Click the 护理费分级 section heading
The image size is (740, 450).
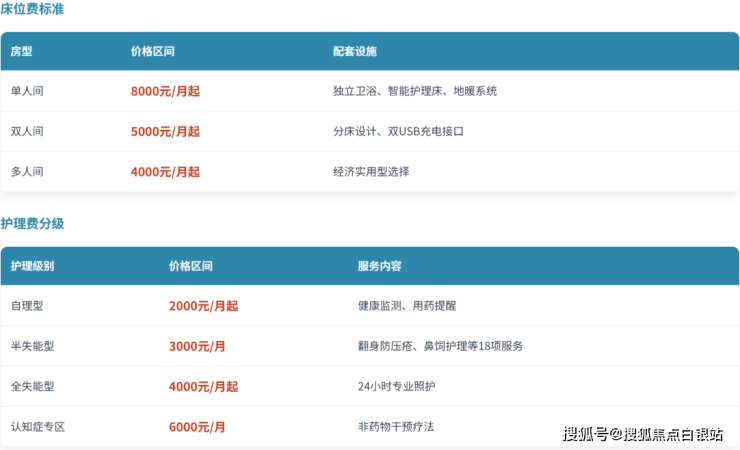point(32,224)
